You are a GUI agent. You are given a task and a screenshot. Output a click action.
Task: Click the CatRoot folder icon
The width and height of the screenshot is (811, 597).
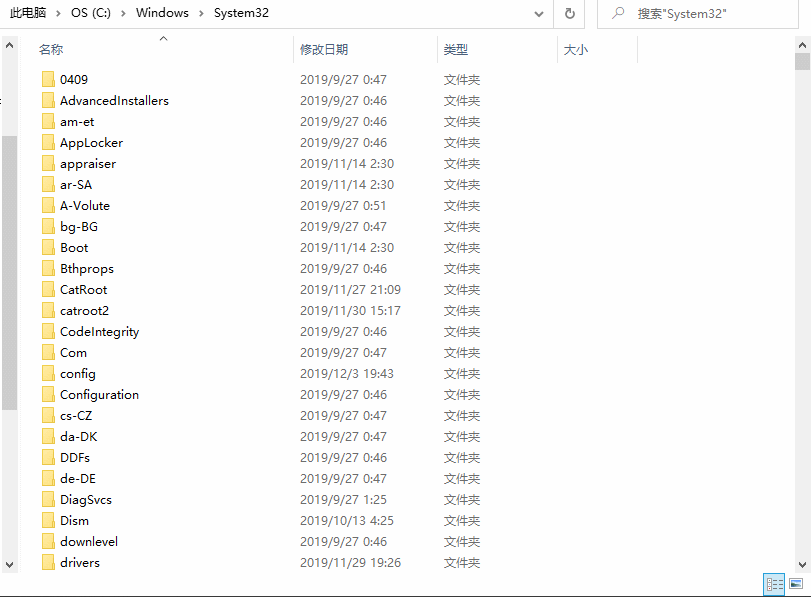pos(48,290)
